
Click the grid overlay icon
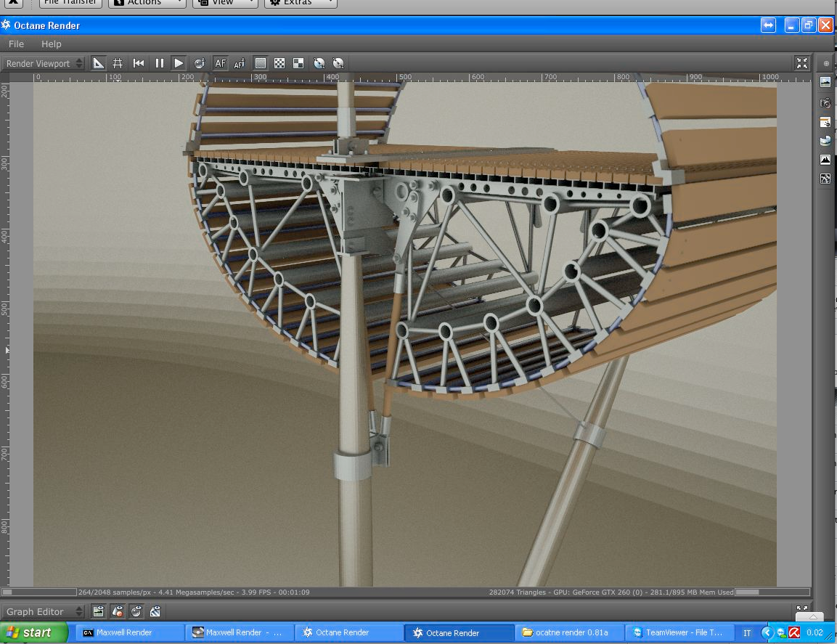click(x=118, y=63)
